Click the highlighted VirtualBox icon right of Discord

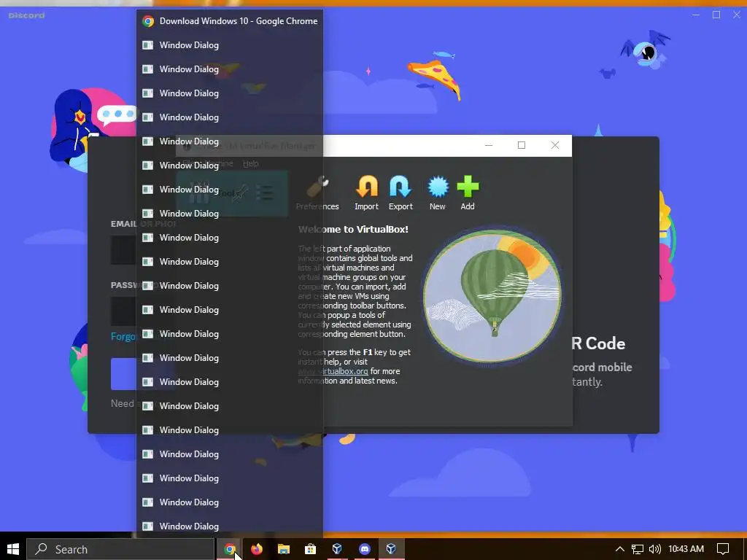tap(392, 549)
